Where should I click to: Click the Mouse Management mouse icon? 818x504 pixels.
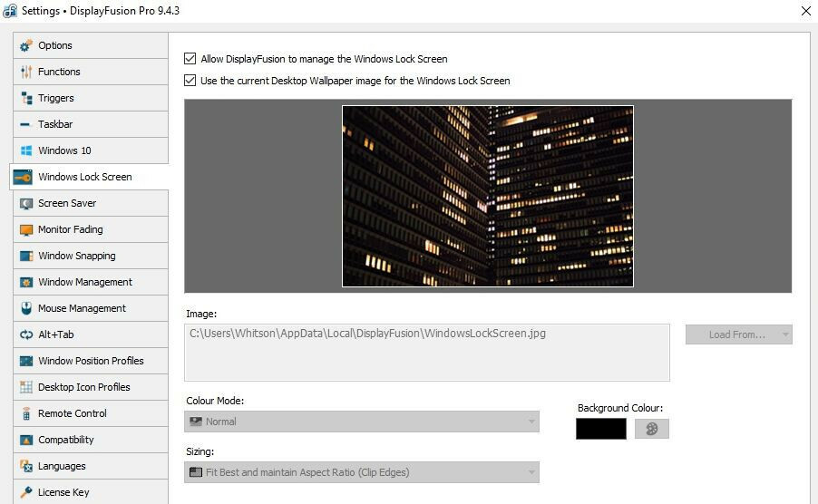pos(25,308)
